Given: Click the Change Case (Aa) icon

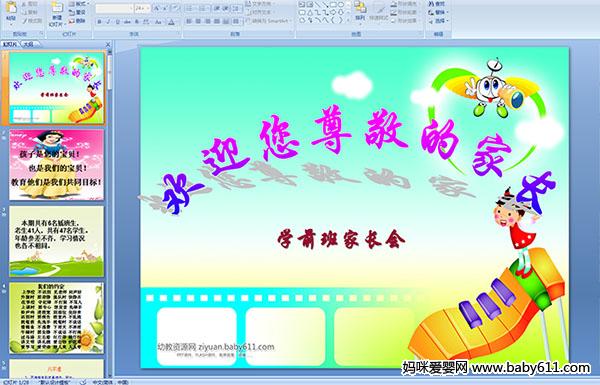Looking at the screenshot, I should click(x=158, y=22).
